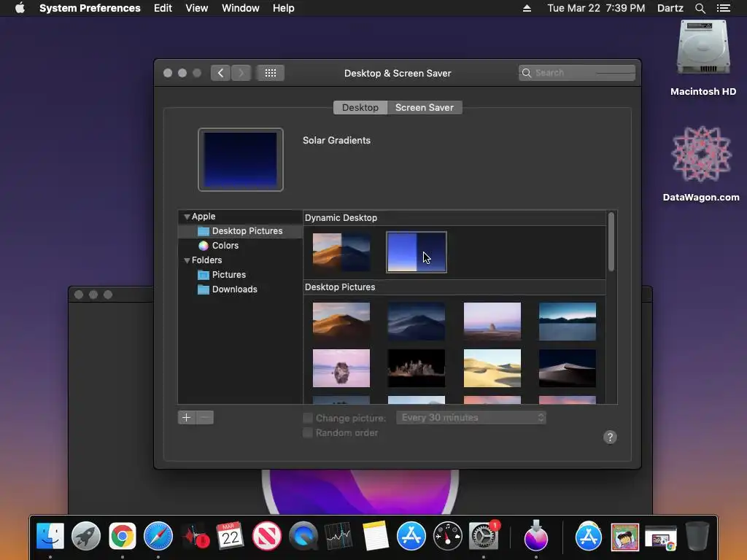Open the News app in Dock
Viewport: 747px width, 560px height.
coord(267,536)
